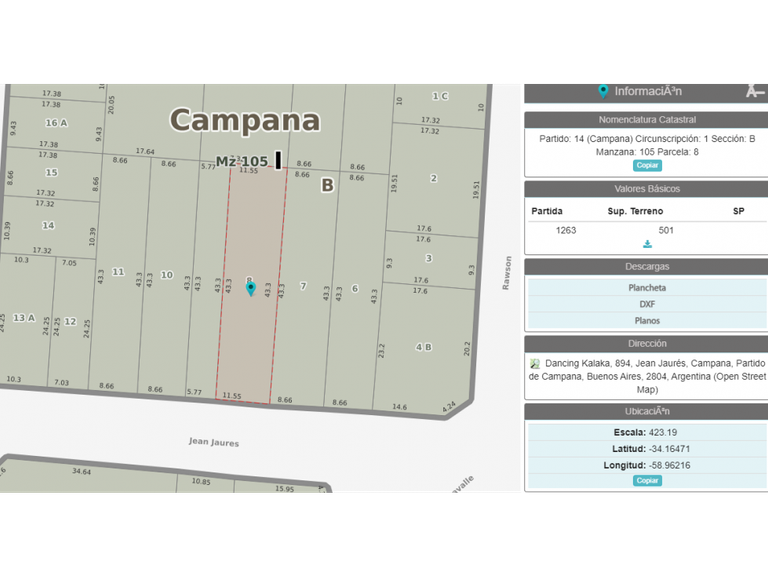Click the location pin icon in the Información header
The image size is (768, 576).
(x=603, y=91)
